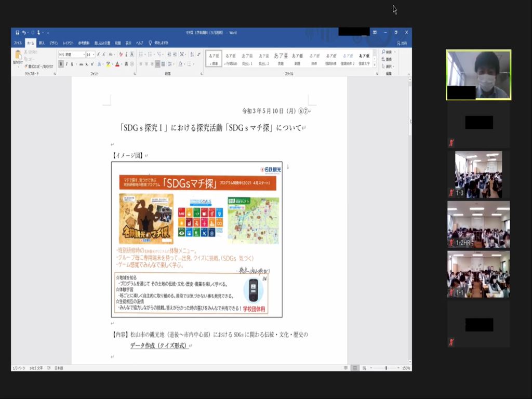Open the bullet list dropdown arrow

pyautogui.click(x=145, y=54)
